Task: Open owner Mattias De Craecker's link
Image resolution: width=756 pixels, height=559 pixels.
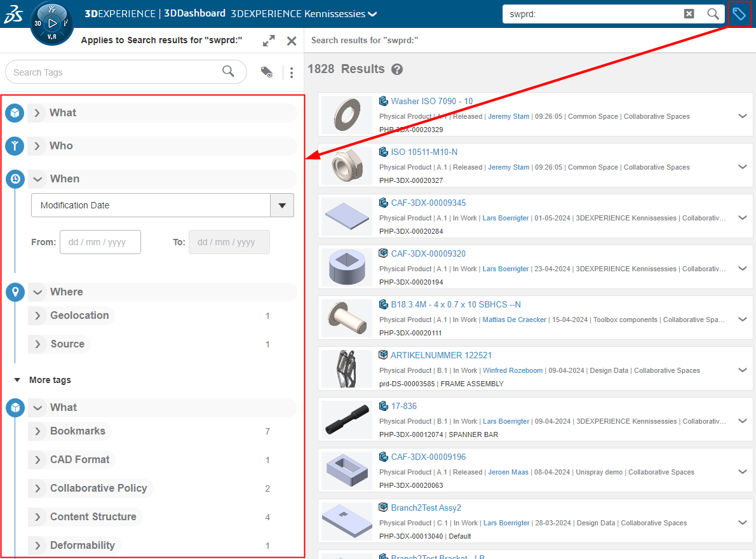Action: pyautogui.click(x=515, y=320)
